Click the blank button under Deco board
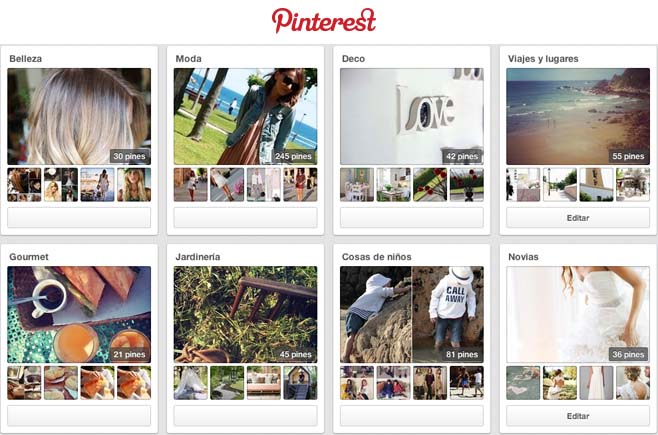This screenshot has width=658, height=435. [x=412, y=218]
